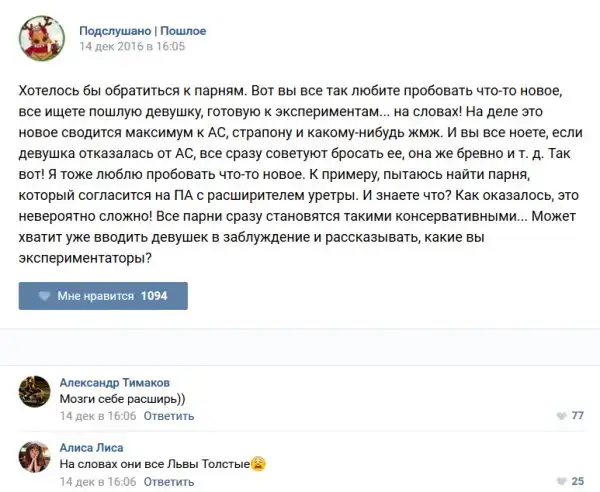Viewport: 600px width, 492px height.
Task: Click Алиса Лиса's profile avatar
Action: (x=34, y=456)
